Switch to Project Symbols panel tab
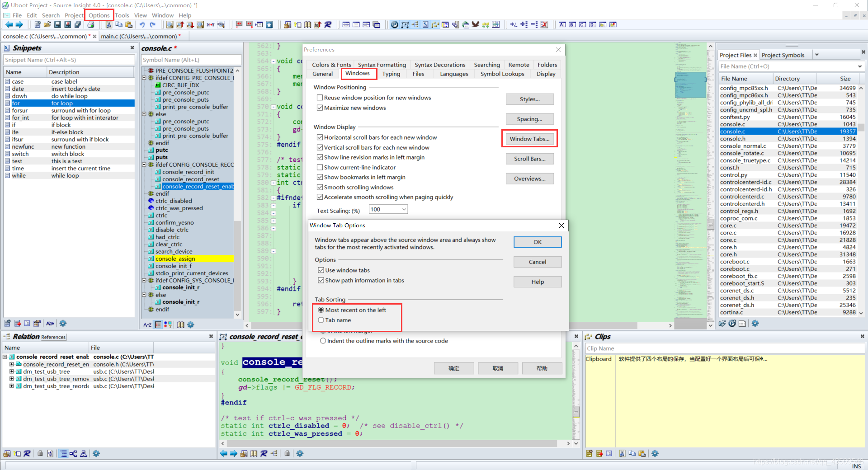Image resolution: width=868 pixels, height=470 pixels. [x=783, y=55]
